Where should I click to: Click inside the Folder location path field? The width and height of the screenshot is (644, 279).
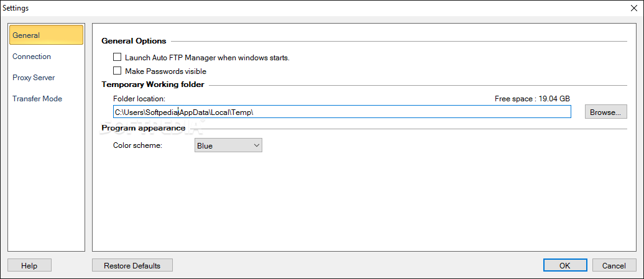coord(342,112)
